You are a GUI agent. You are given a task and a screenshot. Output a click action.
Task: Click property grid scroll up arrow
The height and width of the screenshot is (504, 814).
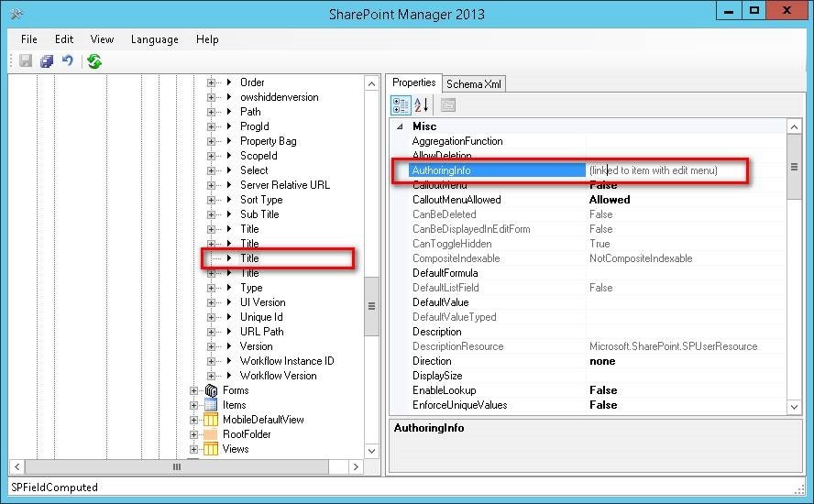pyautogui.click(x=794, y=126)
